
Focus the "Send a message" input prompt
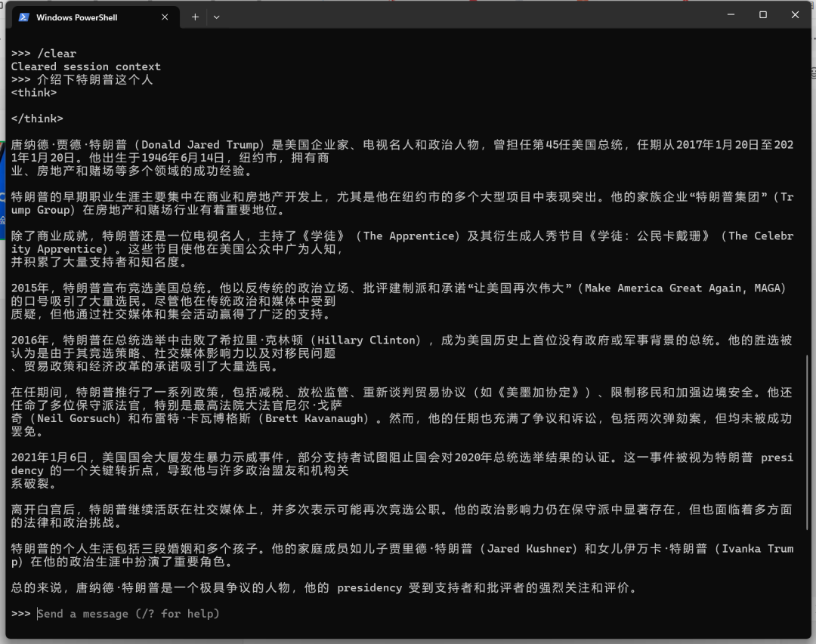pyautogui.click(x=128, y=614)
